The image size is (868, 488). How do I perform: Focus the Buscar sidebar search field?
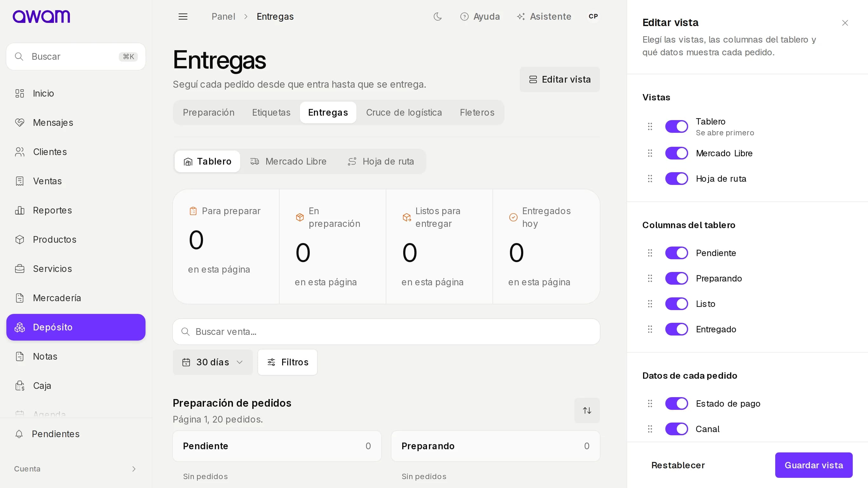click(x=76, y=57)
